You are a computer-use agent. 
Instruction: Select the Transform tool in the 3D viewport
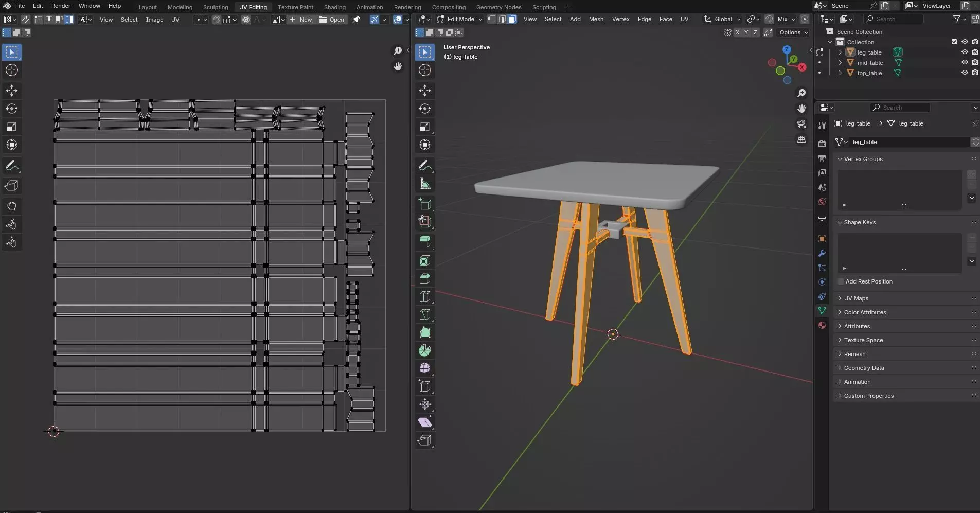pyautogui.click(x=425, y=145)
